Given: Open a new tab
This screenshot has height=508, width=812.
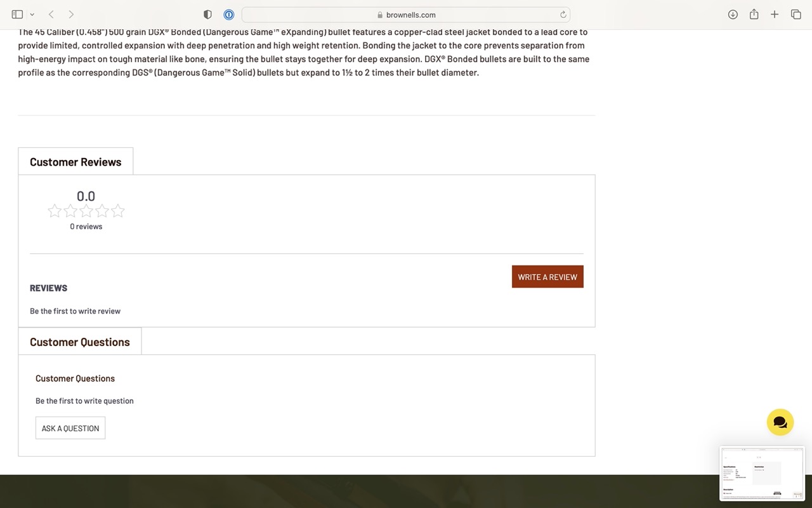Looking at the screenshot, I should pos(775,14).
